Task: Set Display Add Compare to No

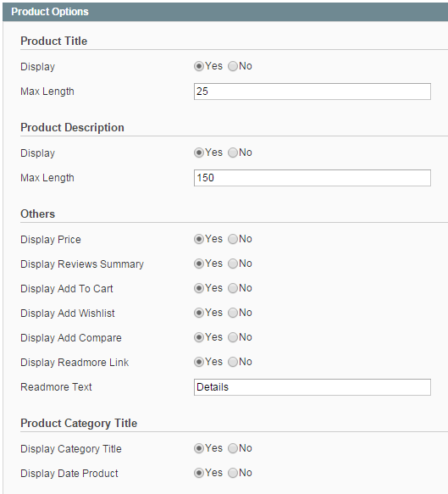Action: coord(233,337)
